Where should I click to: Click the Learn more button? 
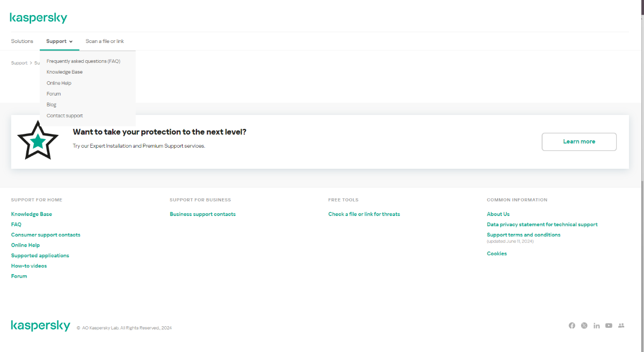click(x=579, y=142)
